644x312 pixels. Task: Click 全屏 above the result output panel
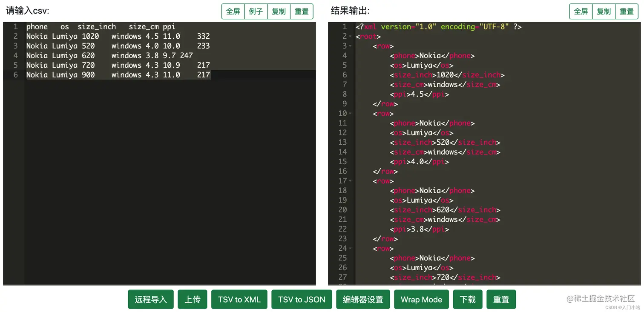pos(581,11)
